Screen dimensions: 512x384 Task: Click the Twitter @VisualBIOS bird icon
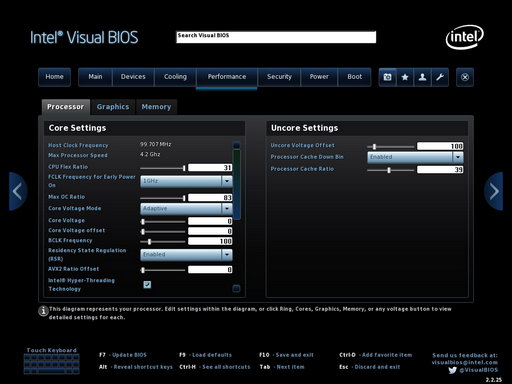(452, 370)
